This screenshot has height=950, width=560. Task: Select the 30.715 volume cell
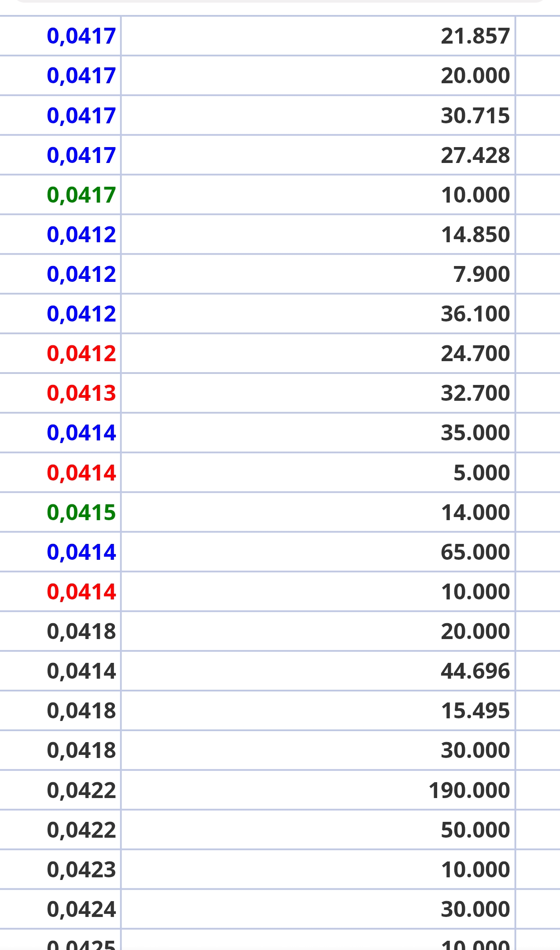click(318, 115)
